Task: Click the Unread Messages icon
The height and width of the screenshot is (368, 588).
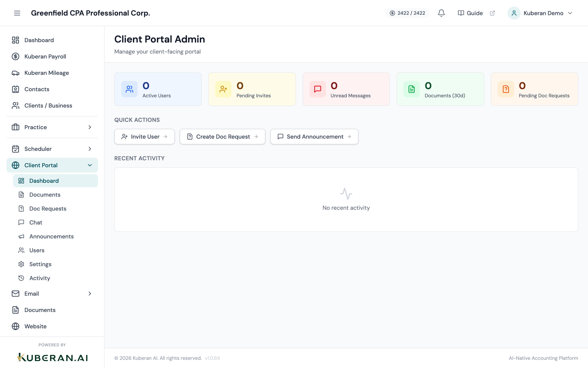Action: coord(317,89)
